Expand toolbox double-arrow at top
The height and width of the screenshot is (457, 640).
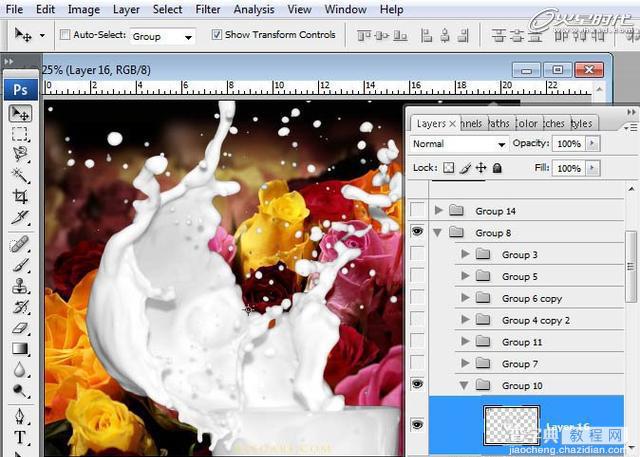tap(9, 62)
